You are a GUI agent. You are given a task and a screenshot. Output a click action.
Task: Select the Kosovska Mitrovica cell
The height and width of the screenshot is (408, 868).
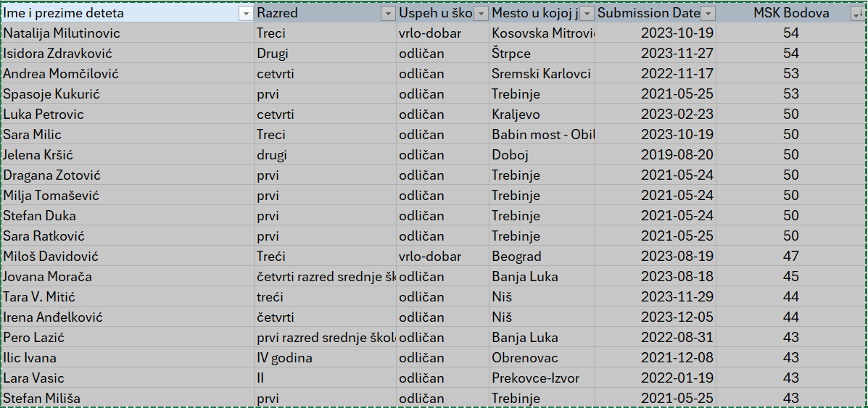coord(541,33)
